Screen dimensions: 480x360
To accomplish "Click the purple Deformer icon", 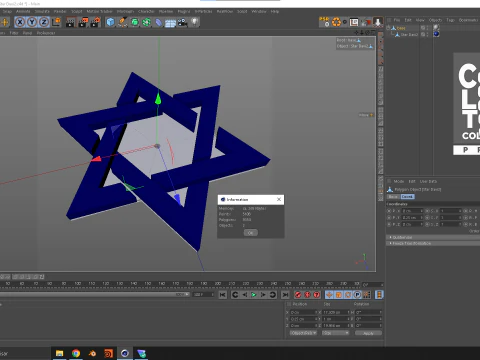I will (x=158, y=22).
